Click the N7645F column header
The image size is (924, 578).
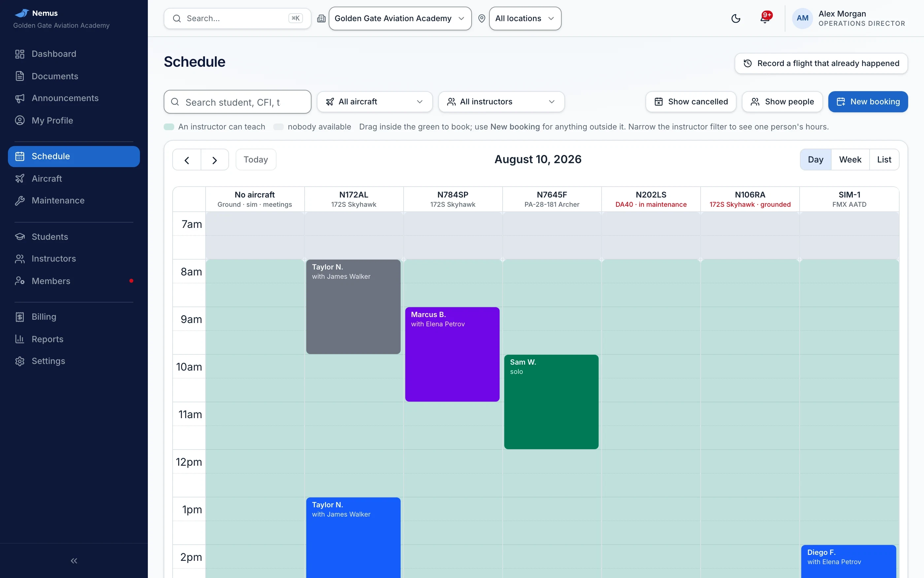pyautogui.click(x=552, y=199)
